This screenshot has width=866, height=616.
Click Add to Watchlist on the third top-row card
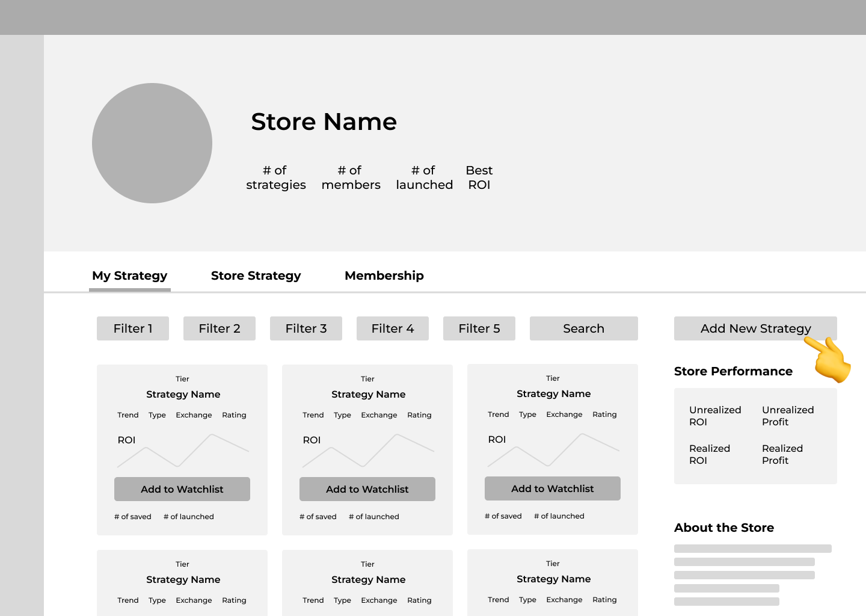click(553, 488)
